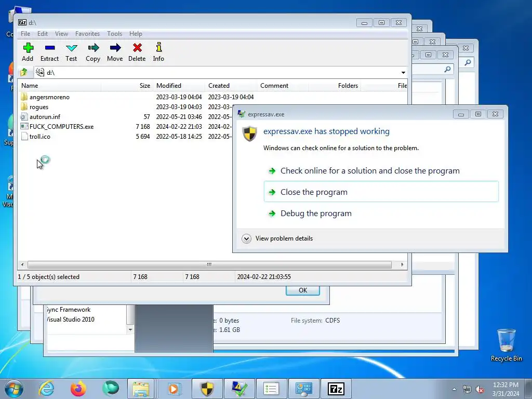This screenshot has width=532, height=399.
Task: Expand the d:\ address path dropdown
Action: pos(403,73)
